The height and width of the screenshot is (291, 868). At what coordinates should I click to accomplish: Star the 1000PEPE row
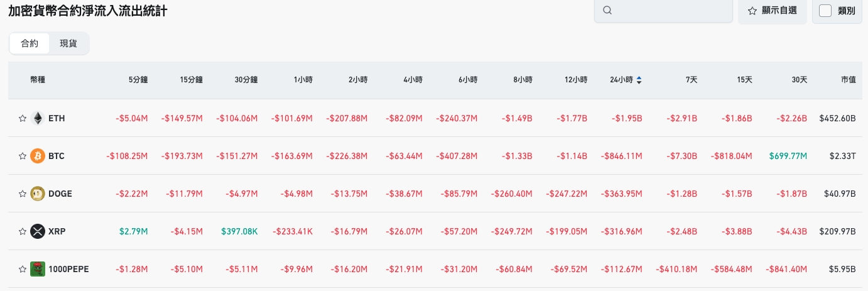point(23,269)
